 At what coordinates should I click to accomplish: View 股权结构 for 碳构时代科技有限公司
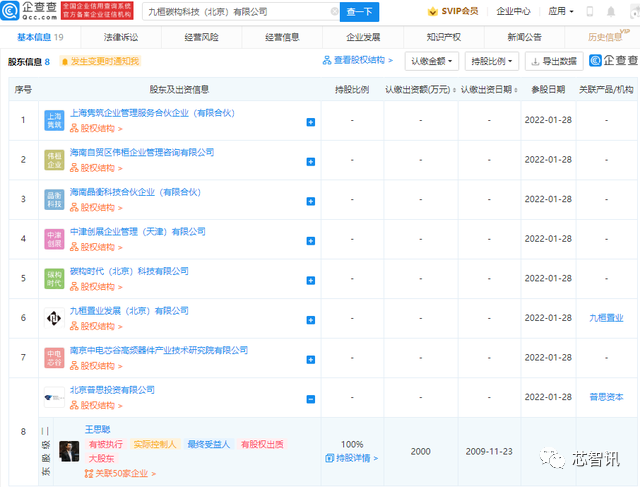coord(96,287)
